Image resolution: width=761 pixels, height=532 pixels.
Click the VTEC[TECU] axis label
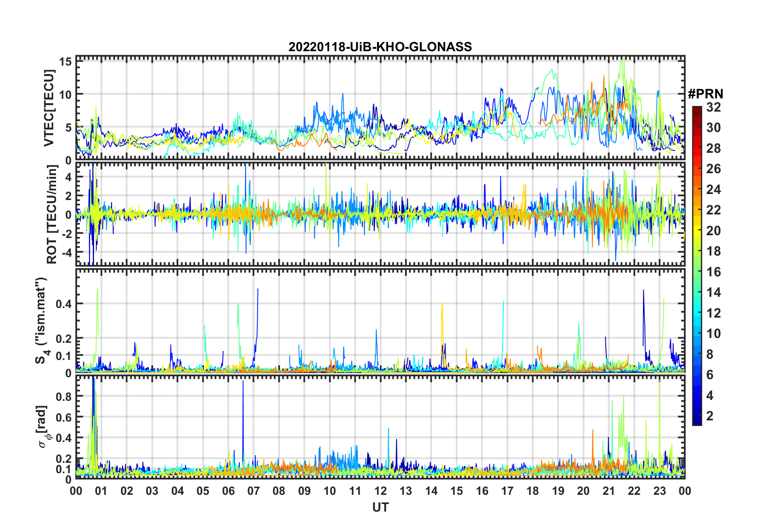[49, 108]
